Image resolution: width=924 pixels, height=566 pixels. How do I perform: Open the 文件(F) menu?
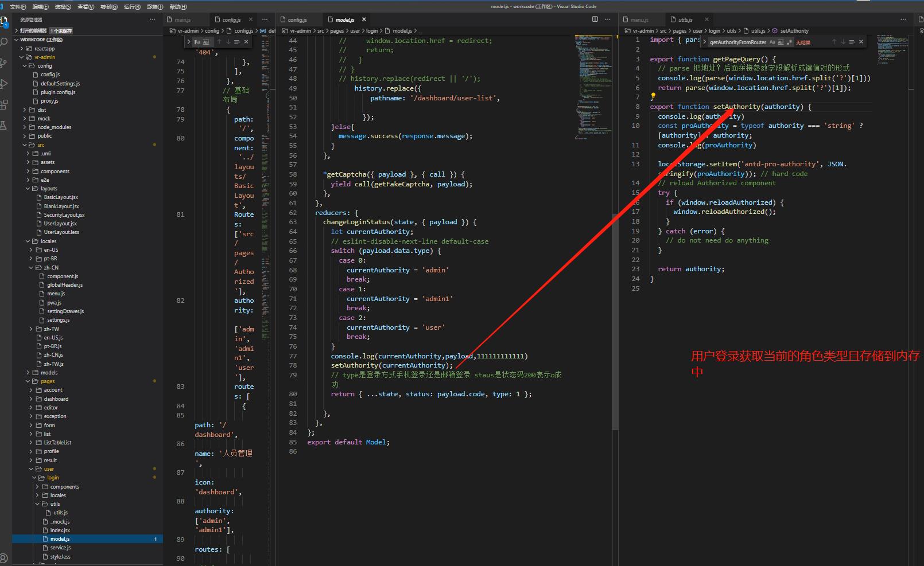(x=18, y=7)
